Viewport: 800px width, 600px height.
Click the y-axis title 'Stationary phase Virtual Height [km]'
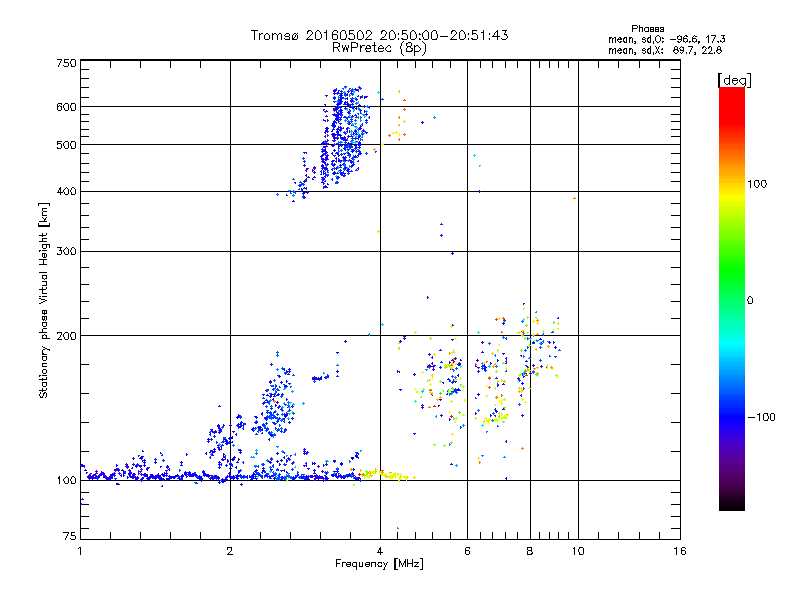tap(44, 300)
